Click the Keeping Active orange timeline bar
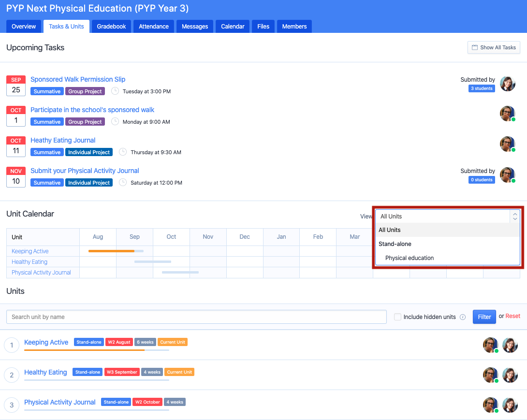527x420 pixels. (111, 251)
